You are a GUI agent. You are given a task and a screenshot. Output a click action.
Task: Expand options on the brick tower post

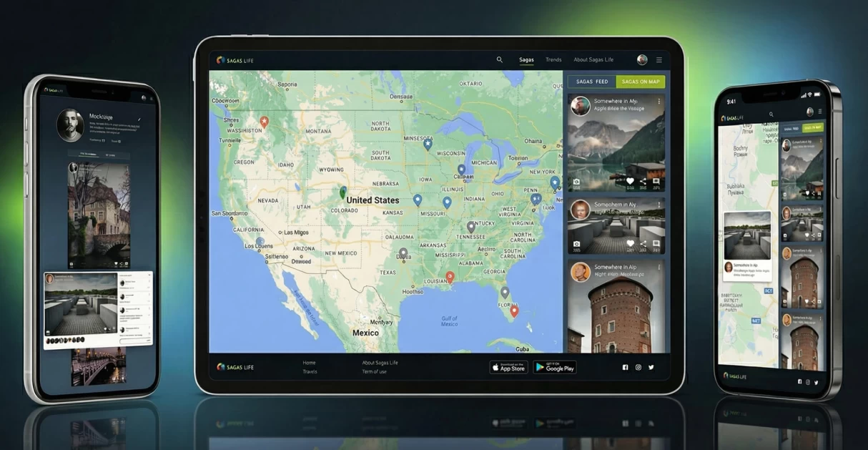click(659, 268)
